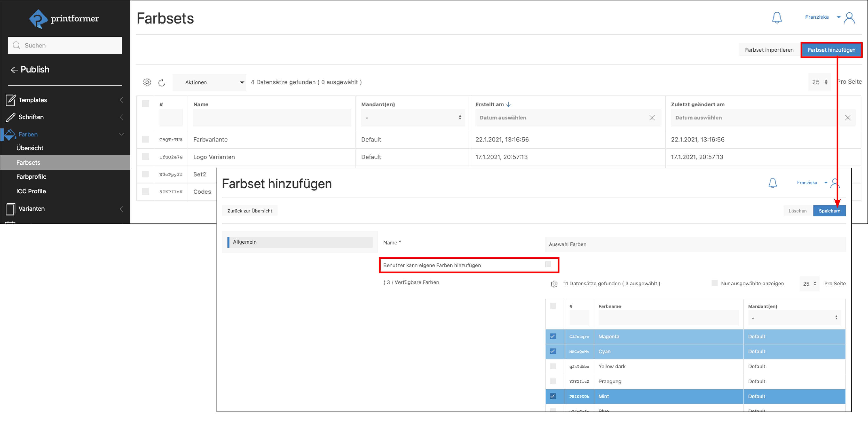This screenshot has height=421, width=868.
Task: Open available colors table settings gear
Action: (x=554, y=284)
